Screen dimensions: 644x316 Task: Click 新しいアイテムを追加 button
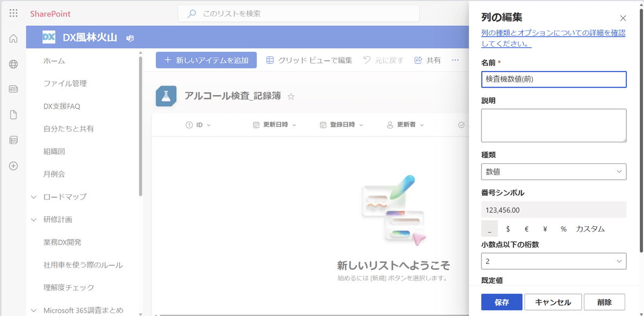point(206,60)
